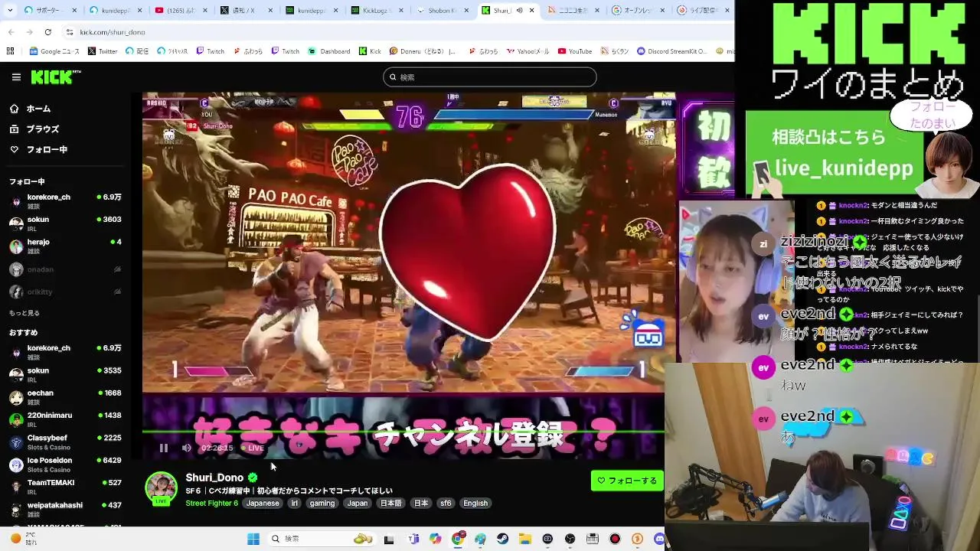This screenshot has height=551, width=980.
Task: Click the Shuri_Dono channel name
Action: click(x=214, y=478)
